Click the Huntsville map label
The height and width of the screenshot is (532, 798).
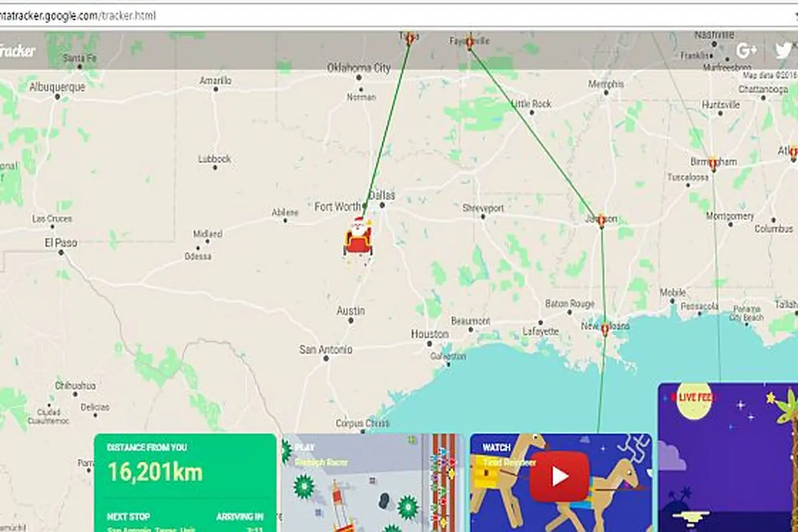(x=721, y=104)
